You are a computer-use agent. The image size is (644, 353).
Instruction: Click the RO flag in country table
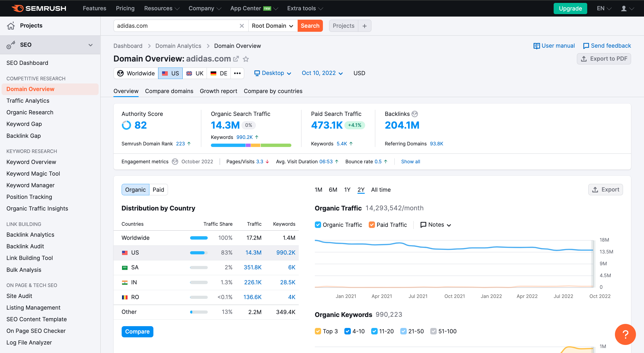point(125,297)
